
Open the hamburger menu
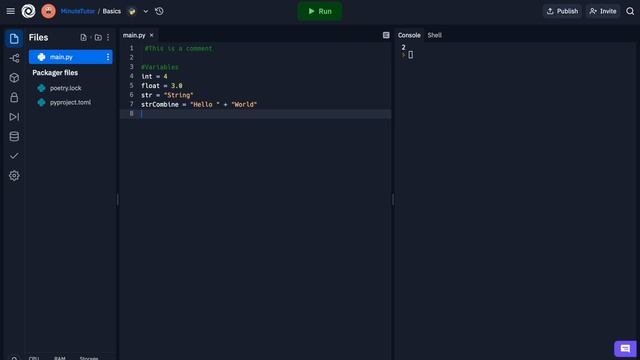pos(11,11)
